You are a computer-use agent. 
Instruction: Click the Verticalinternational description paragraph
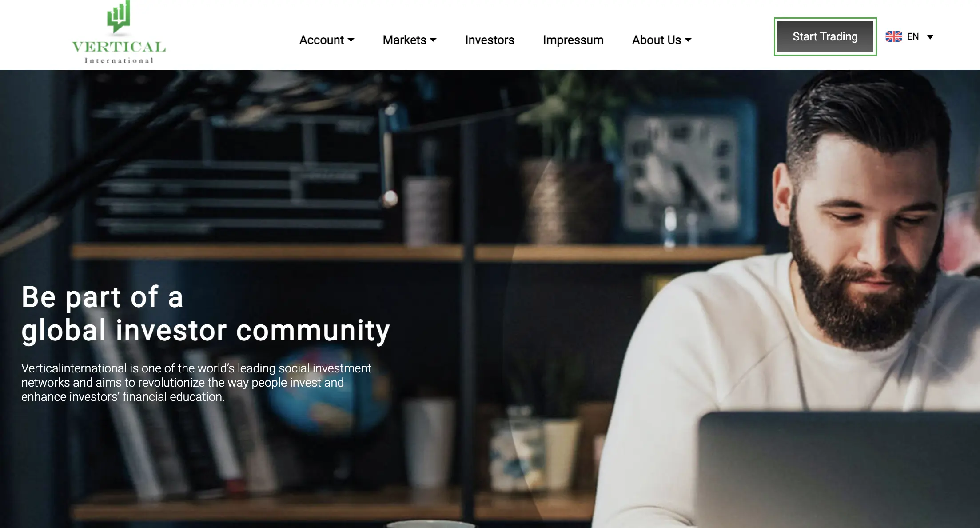[x=196, y=383]
